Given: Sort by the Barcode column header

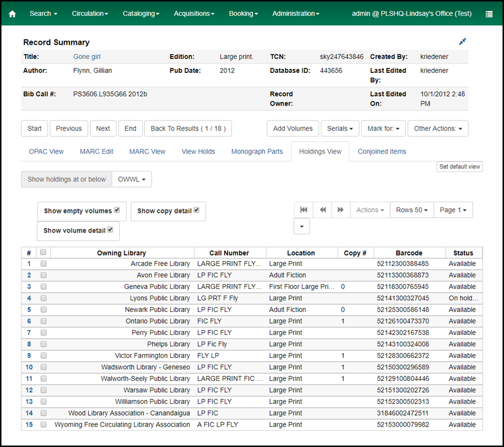Looking at the screenshot, I should coord(409,253).
